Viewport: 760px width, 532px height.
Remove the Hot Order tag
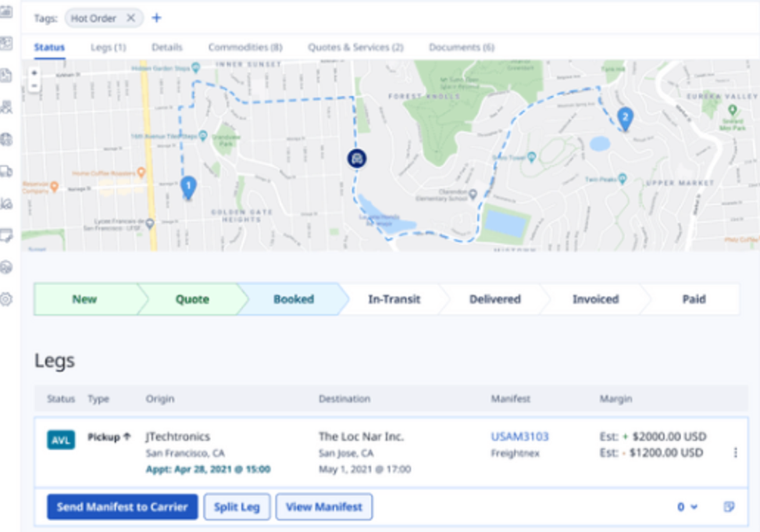click(x=130, y=18)
